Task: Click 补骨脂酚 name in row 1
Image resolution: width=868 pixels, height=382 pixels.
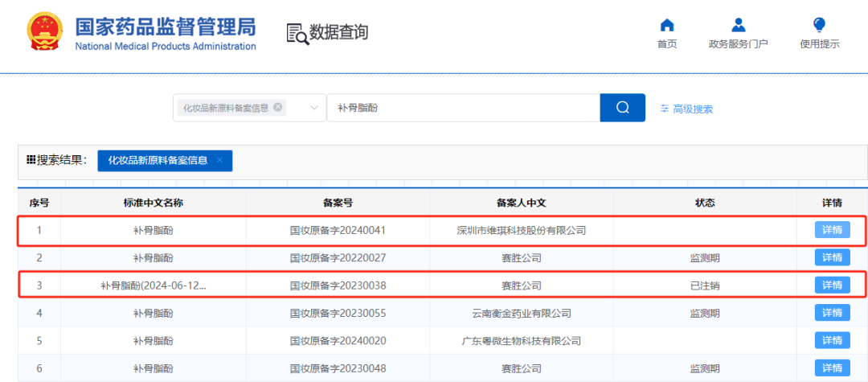Action: (154, 230)
